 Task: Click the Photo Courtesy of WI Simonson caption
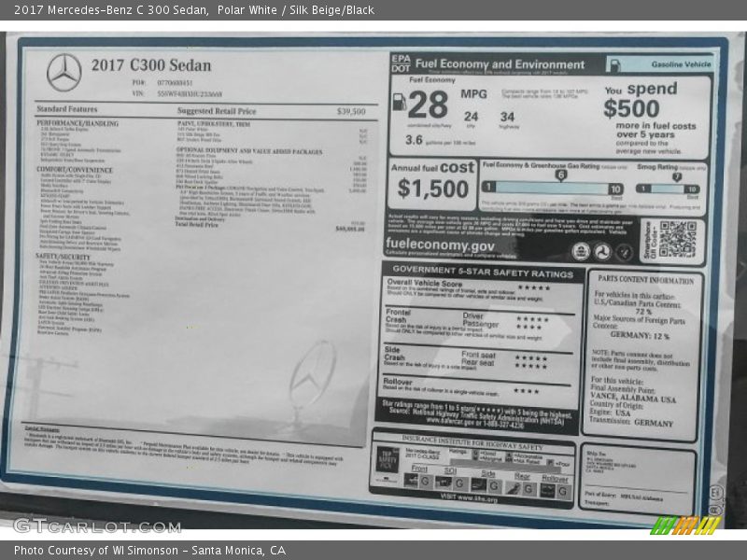[x=149, y=551]
